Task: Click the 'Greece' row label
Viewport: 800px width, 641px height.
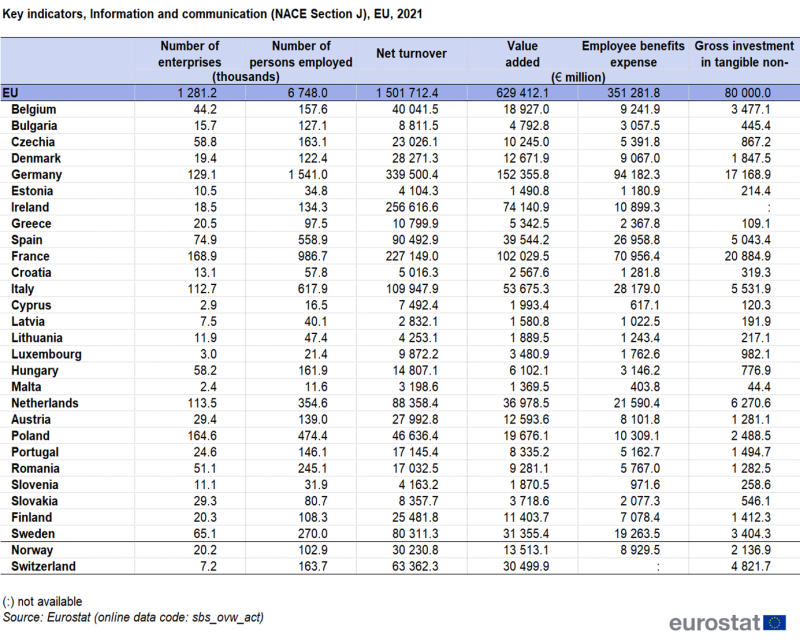Action: 31,224
